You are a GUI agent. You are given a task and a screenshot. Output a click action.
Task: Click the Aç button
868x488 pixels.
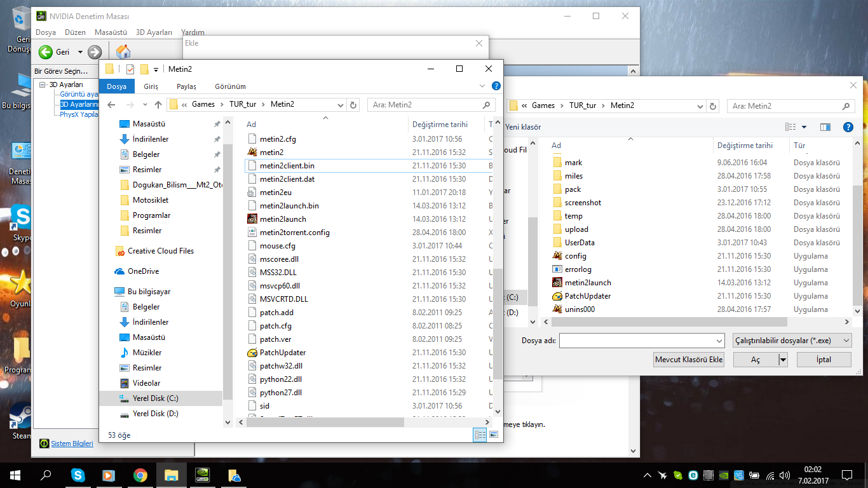click(x=756, y=360)
